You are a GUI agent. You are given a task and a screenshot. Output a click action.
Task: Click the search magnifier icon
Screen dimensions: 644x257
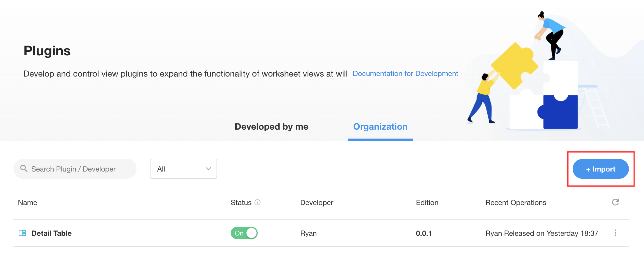coord(24,168)
